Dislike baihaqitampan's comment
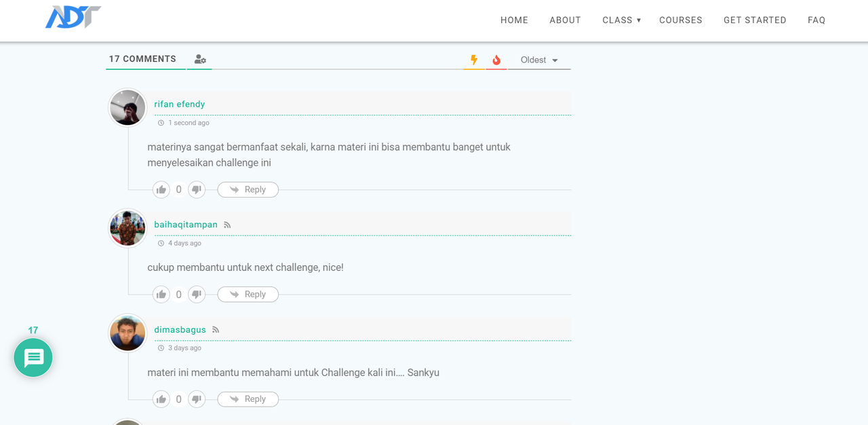Viewport: 868px width, 425px height. coord(197,294)
